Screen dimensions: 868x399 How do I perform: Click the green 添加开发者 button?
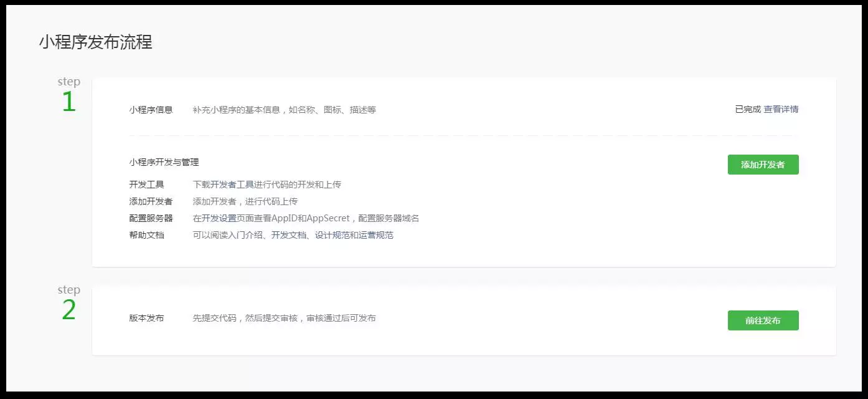[763, 165]
